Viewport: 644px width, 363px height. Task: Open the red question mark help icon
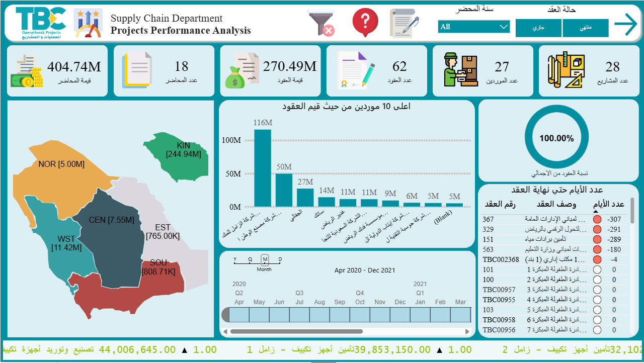pos(365,23)
